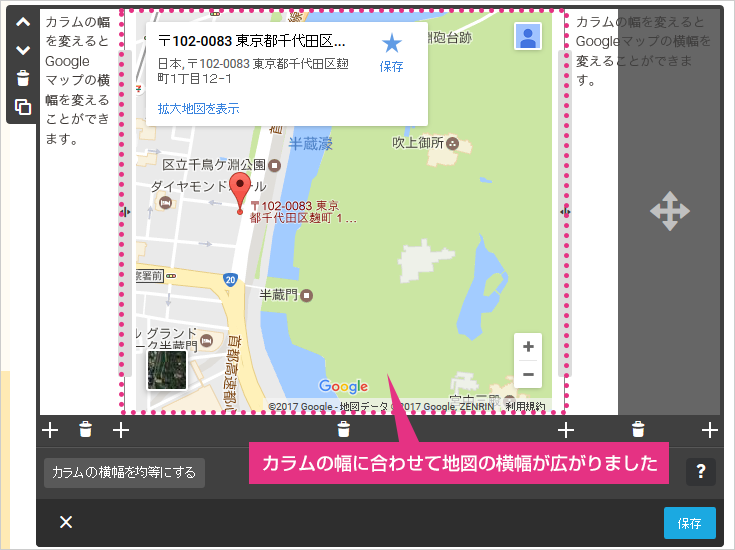Delete block using the trash icon in side toolbar
The height and width of the screenshot is (550, 735).
(x=23, y=78)
